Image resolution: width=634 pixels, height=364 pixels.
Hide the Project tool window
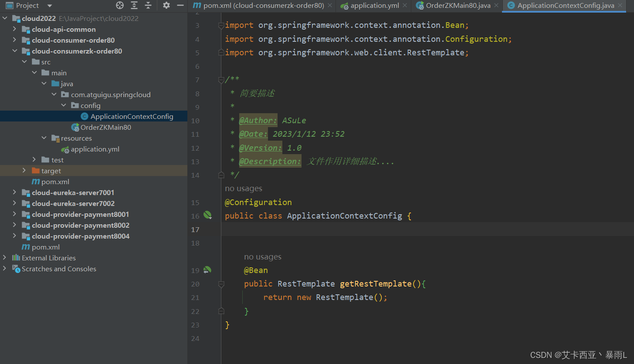[x=180, y=5]
